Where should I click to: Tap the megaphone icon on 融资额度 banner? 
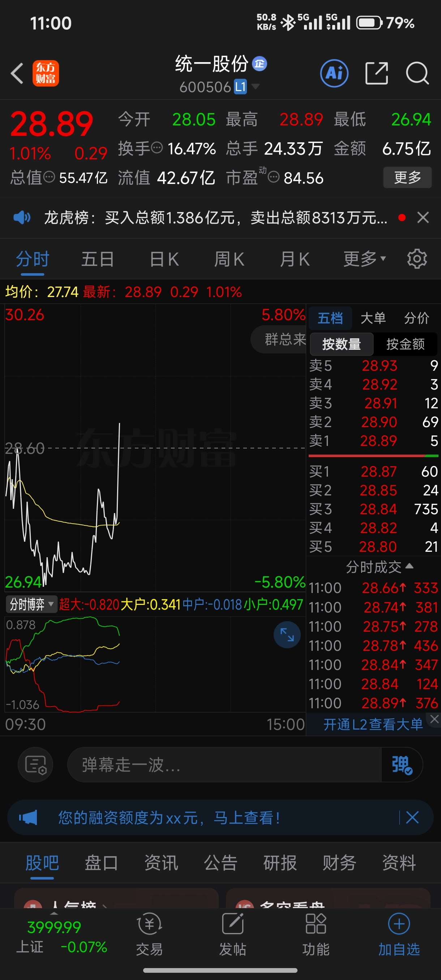(x=28, y=817)
